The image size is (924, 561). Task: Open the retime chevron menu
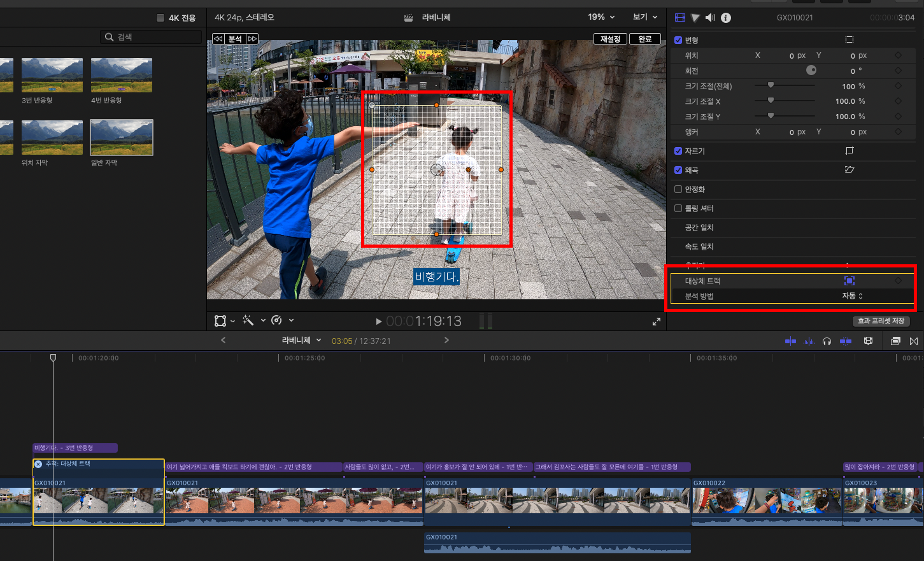pos(291,320)
